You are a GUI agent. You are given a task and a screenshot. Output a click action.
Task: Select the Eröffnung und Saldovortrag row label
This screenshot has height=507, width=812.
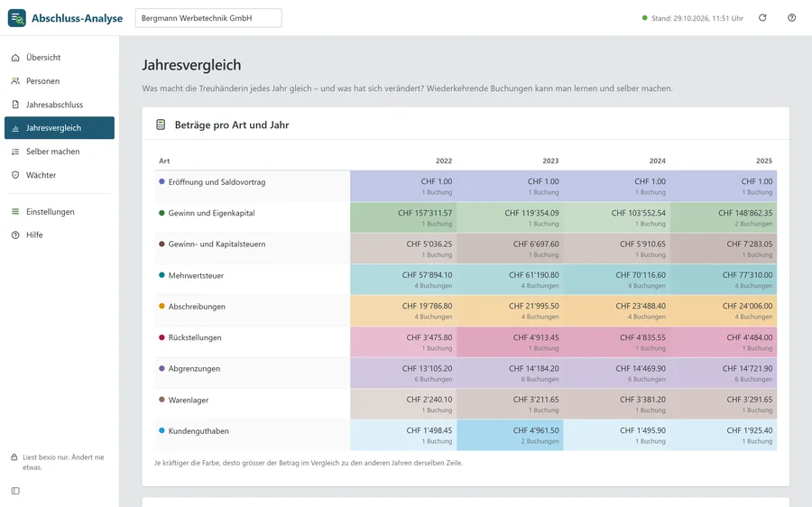(x=217, y=182)
